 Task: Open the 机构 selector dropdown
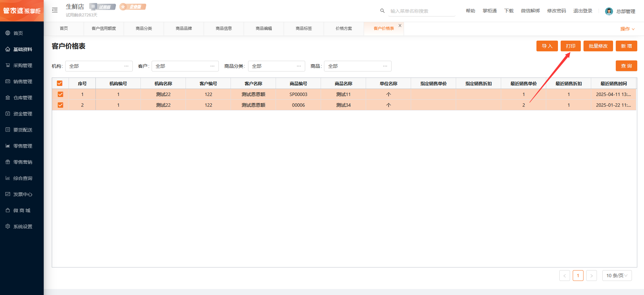pyautogui.click(x=99, y=66)
